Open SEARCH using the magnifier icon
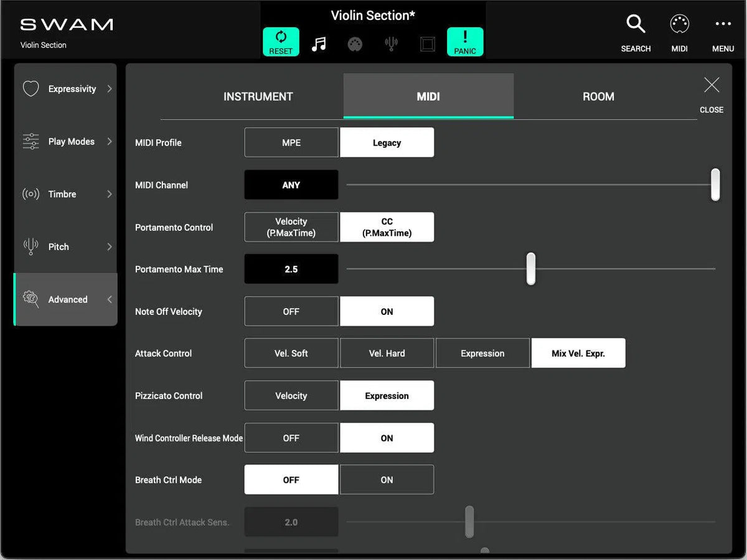The image size is (747, 560). tap(636, 24)
